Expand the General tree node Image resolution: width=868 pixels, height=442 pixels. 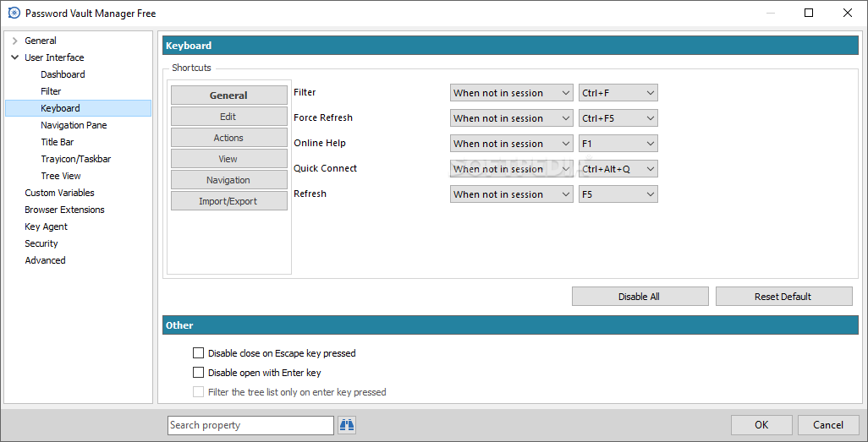pos(15,41)
